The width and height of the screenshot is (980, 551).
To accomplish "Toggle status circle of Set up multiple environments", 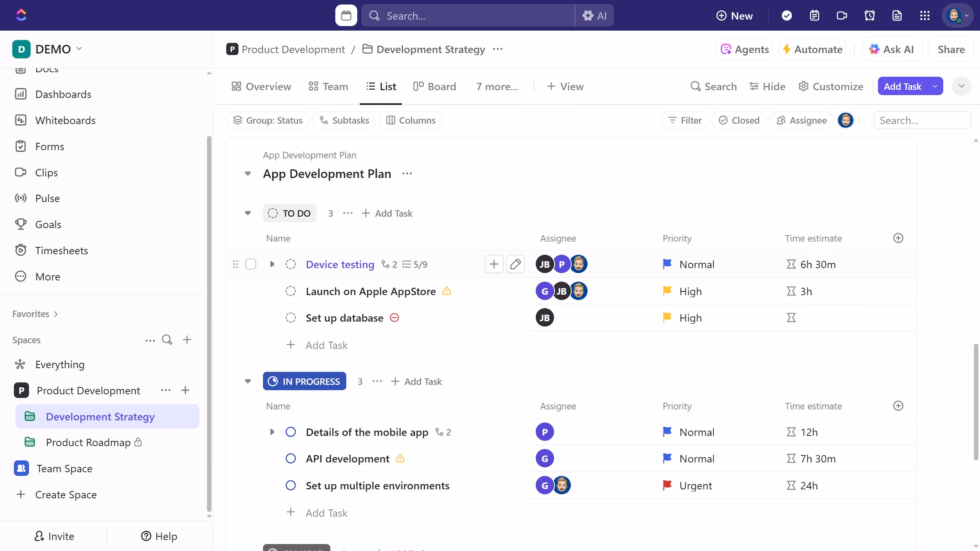I will point(290,485).
